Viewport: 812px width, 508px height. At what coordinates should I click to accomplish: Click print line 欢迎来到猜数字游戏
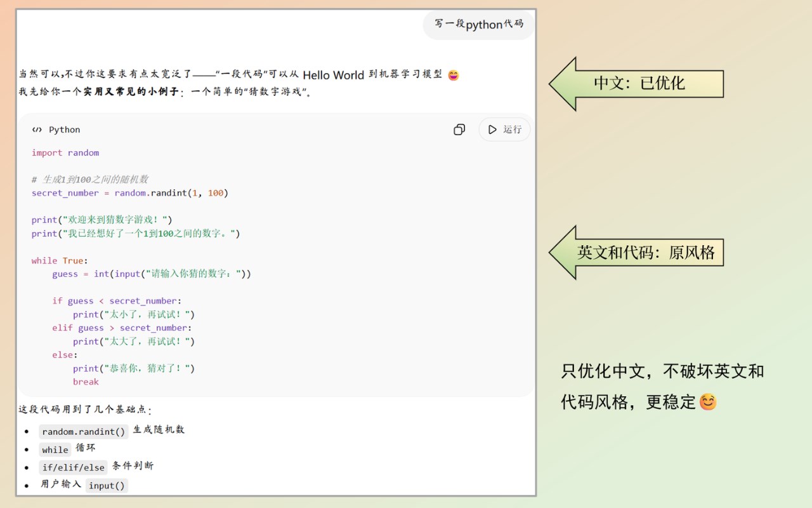[102, 220]
